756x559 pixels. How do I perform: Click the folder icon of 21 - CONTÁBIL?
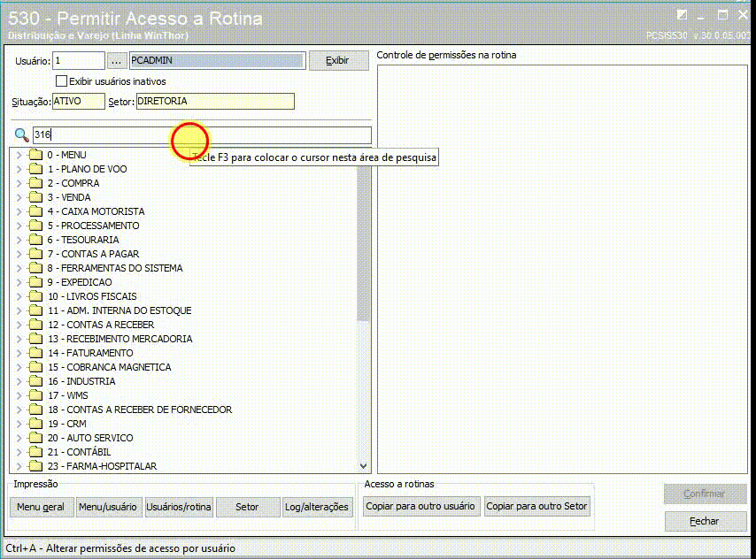pos(35,452)
